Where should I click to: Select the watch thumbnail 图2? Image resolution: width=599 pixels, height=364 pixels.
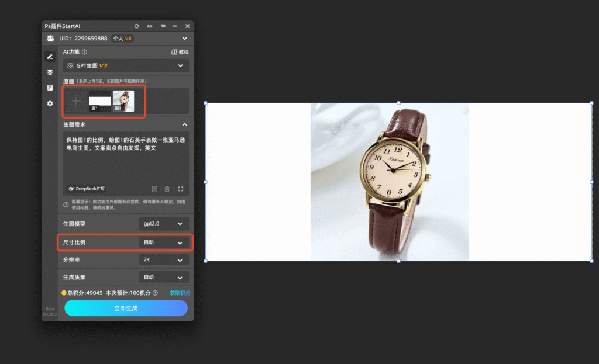[123, 101]
